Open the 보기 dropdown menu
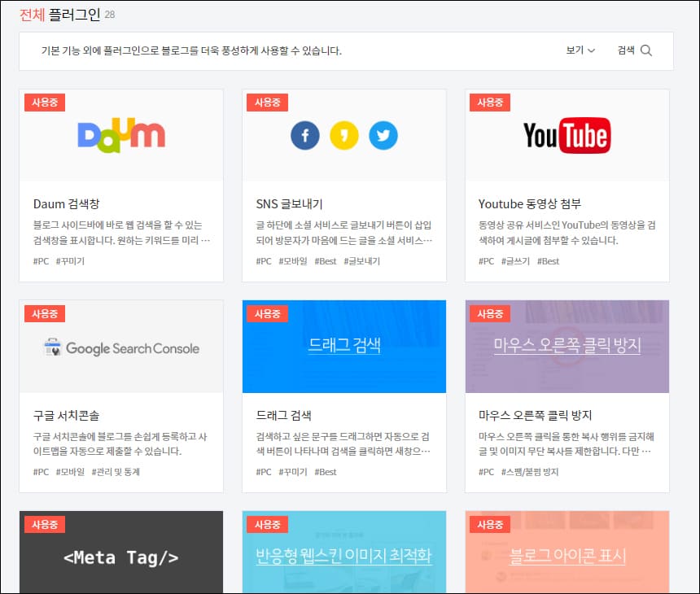 click(x=579, y=50)
